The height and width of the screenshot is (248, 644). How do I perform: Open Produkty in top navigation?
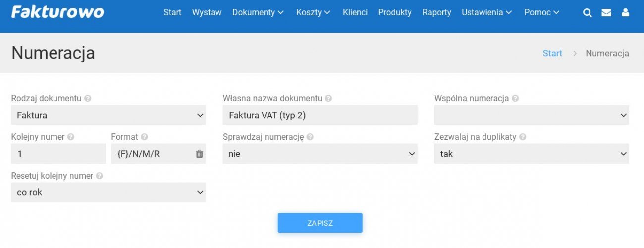click(395, 12)
